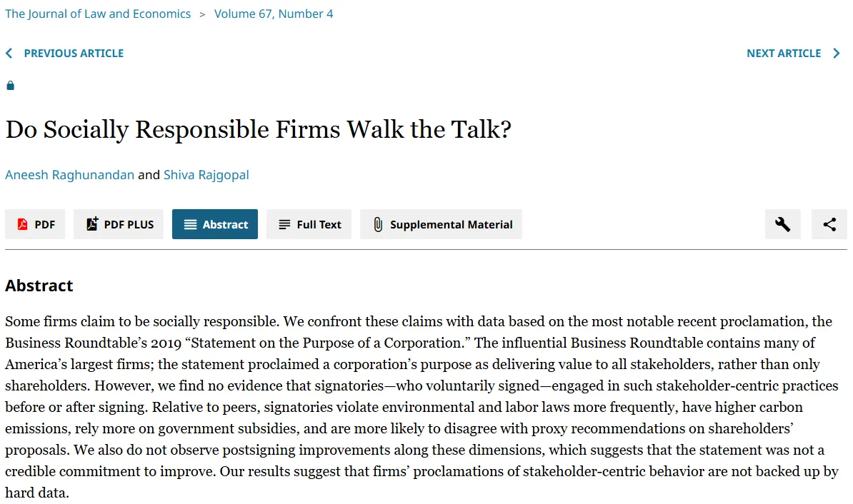Click the left chevron for previous article
The height and width of the screenshot is (504, 853).
9,54
